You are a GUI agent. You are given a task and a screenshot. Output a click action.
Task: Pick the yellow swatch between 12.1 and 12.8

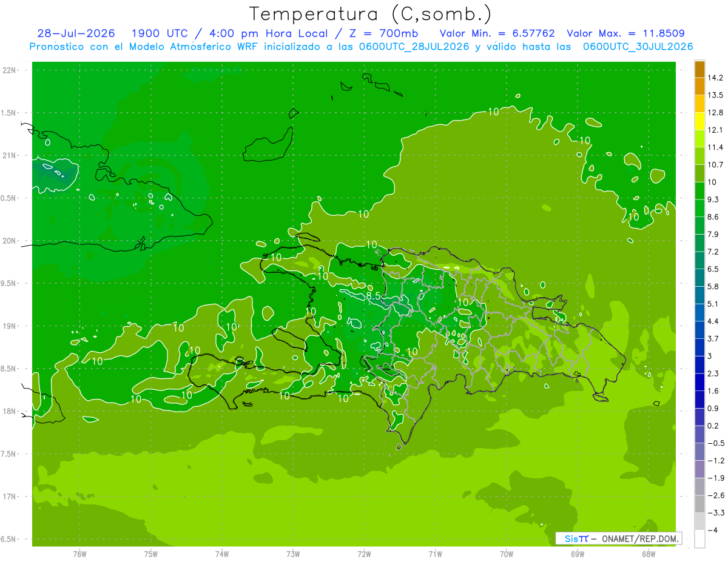click(x=699, y=121)
